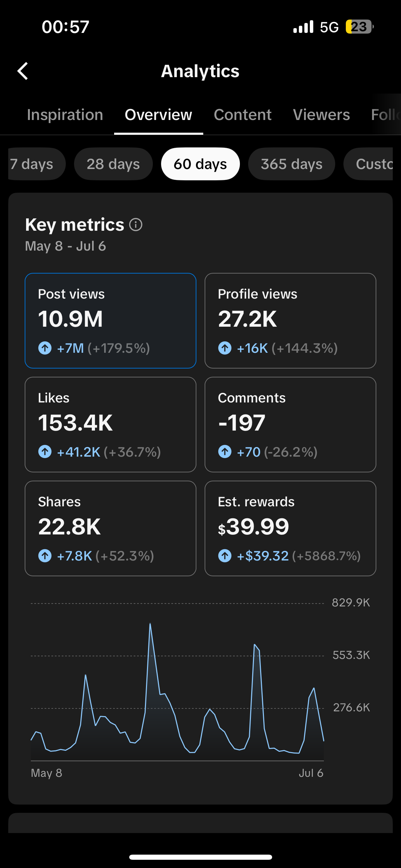This screenshot has height=868, width=401.
Task: Select the 7 days range
Action: tap(36, 164)
